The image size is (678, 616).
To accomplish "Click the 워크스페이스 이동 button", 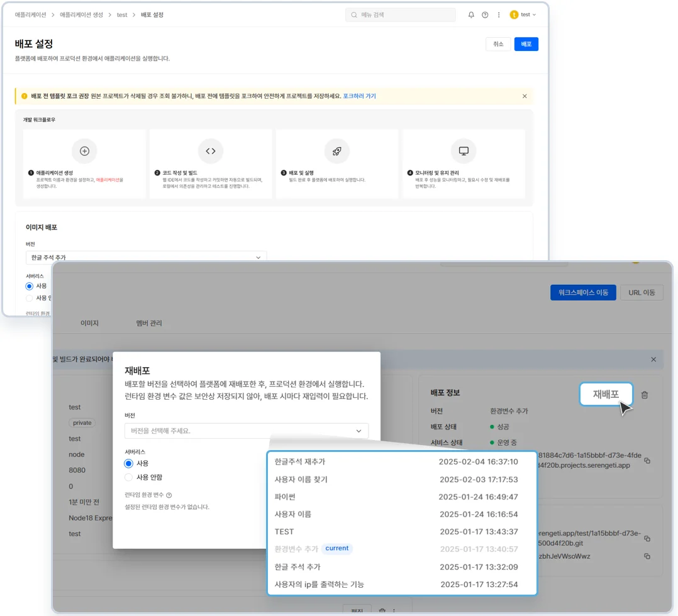I will [583, 292].
